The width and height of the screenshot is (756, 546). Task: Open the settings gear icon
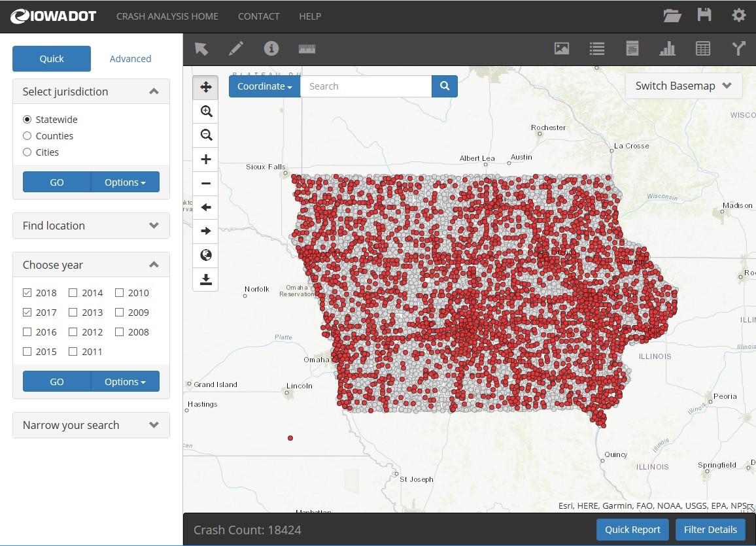(738, 16)
